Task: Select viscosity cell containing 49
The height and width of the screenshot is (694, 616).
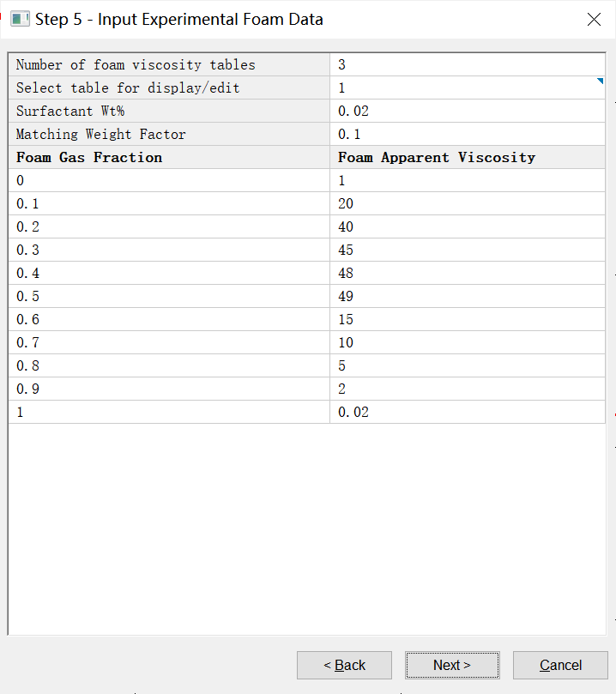Action: [x=467, y=296]
